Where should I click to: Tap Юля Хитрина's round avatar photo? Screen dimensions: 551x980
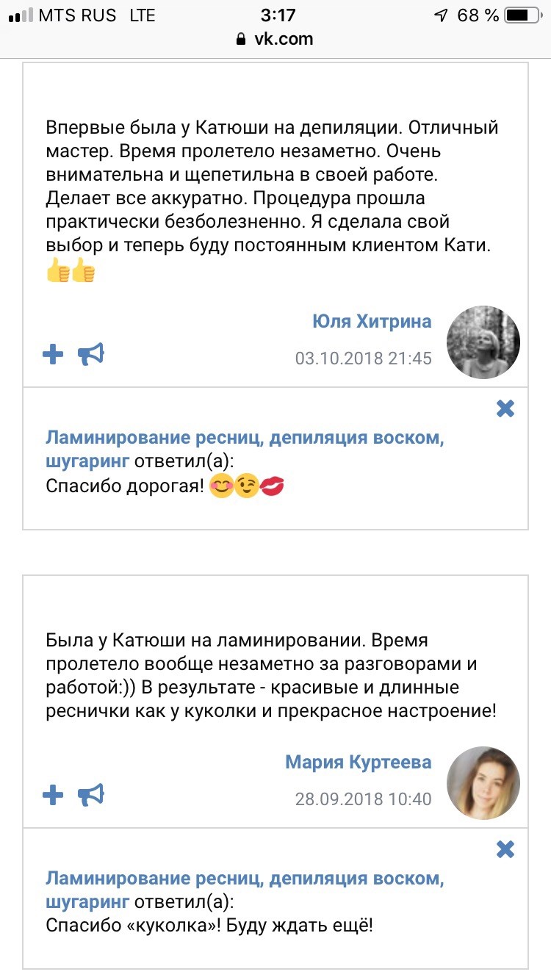483,342
